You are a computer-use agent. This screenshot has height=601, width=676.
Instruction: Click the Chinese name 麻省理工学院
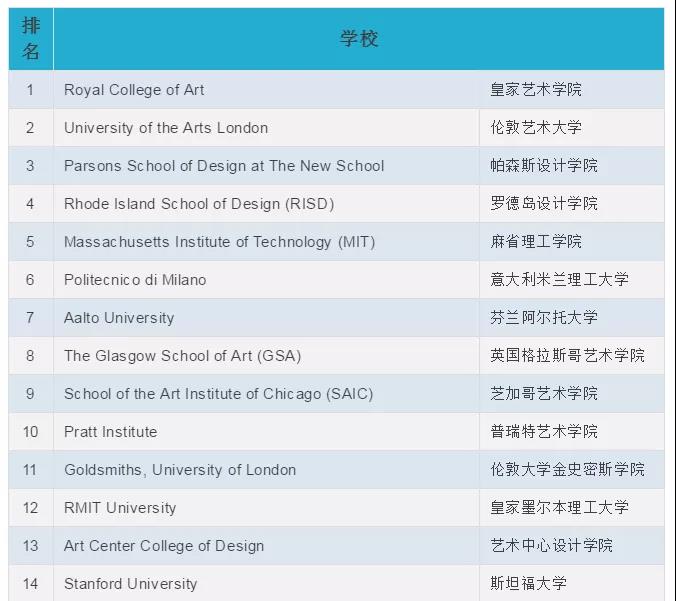point(536,241)
